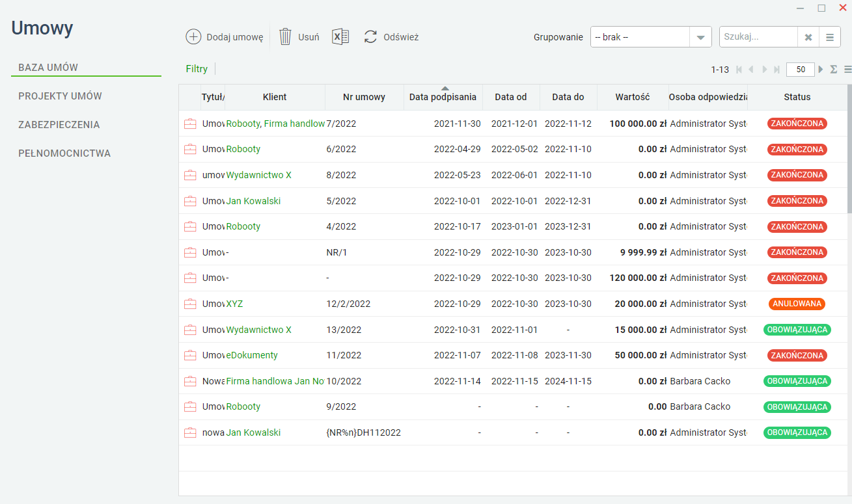Apply page size arrow next to 50
Image resolution: width=852 pixels, height=504 pixels.
[x=820, y=70]
